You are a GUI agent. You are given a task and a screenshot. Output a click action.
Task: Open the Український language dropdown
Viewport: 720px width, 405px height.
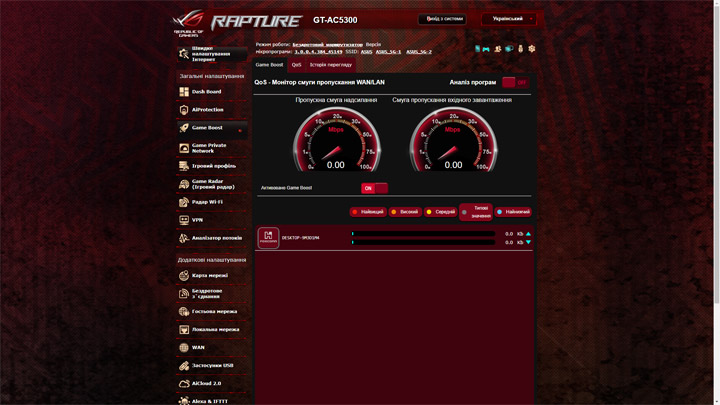(x=509, y=19)
